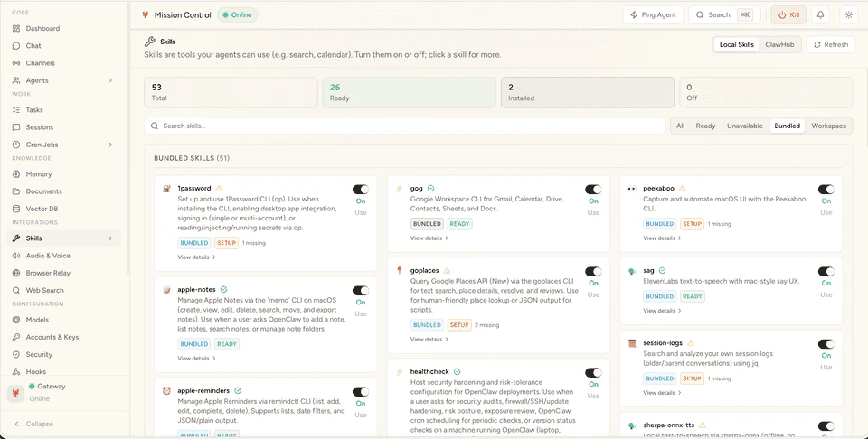Viewport: 868px width, 439px height.
Task: Click the goplaces pin icon
Action: 399,271
